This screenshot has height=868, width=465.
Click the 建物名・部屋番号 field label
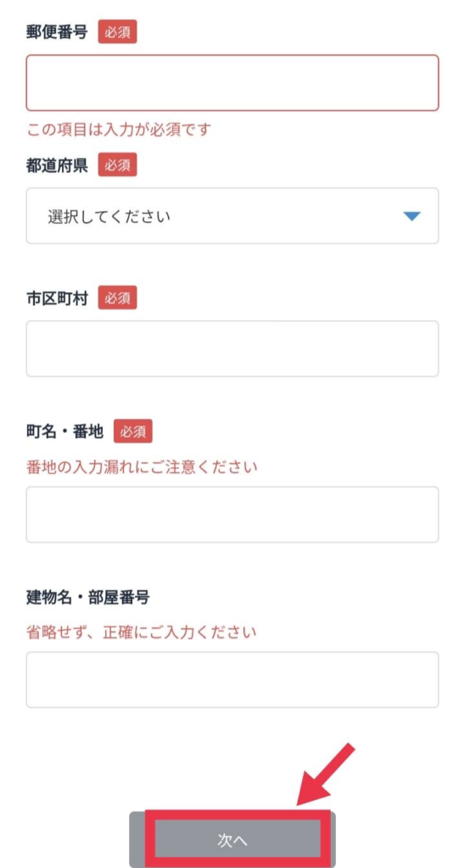tap(88, 598)
